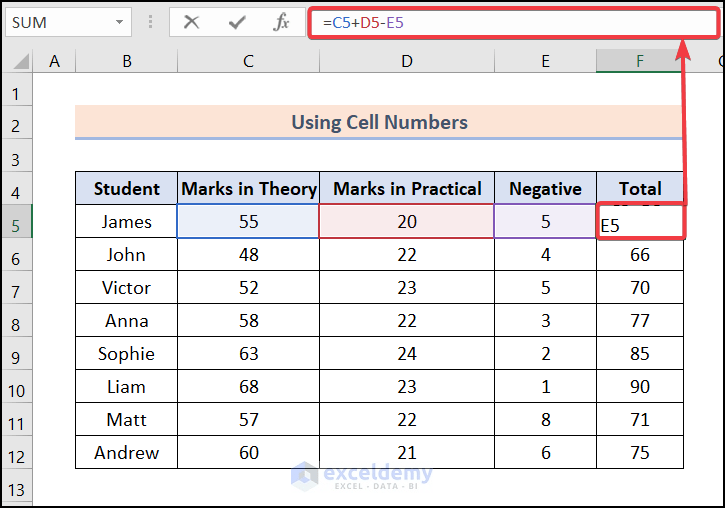Select the cell containing 'Victor'
This screenshot has width=725, height=508.
point(126,288)
